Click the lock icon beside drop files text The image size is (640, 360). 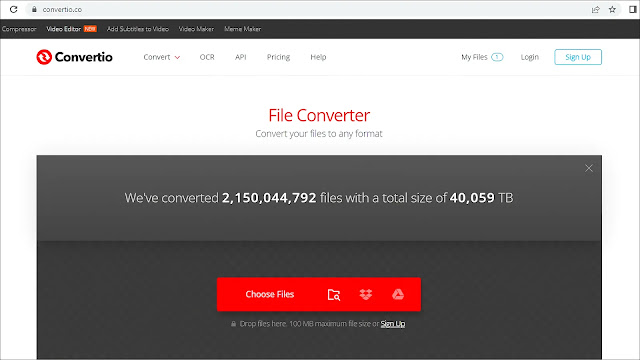[x=233, y=324]
